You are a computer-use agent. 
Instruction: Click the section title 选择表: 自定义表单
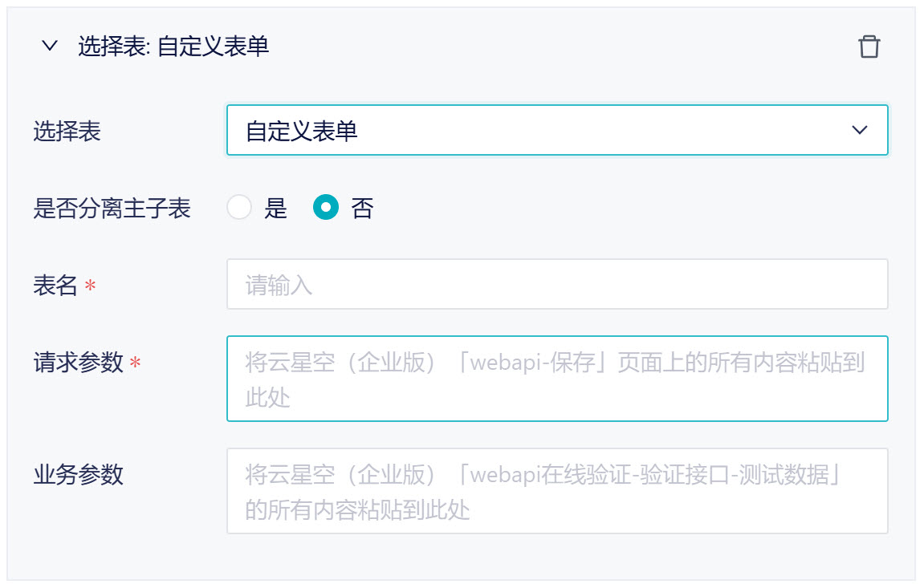tap(173, 47)
